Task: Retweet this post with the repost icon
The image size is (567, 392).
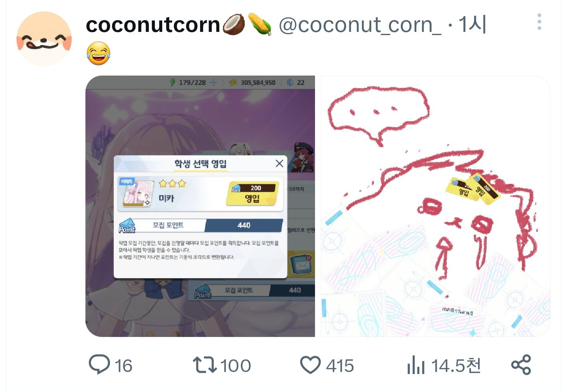Action: click(x=205, y=365)
